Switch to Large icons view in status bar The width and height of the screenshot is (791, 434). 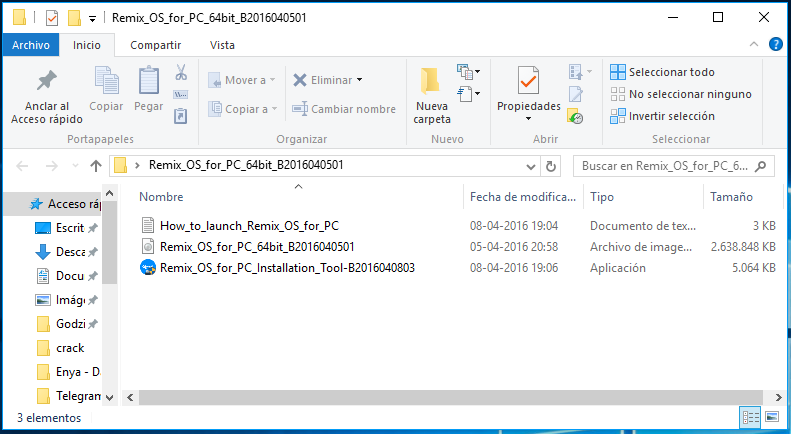point(772,417)
